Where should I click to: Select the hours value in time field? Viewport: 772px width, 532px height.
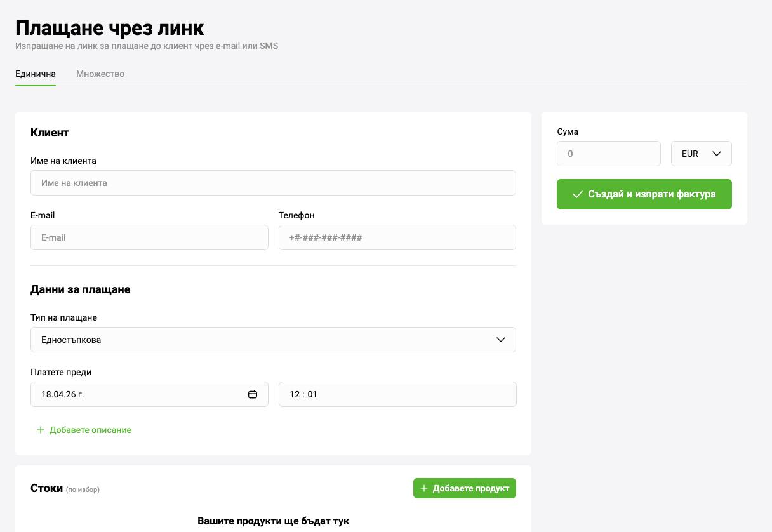click(x=295, y=394)
